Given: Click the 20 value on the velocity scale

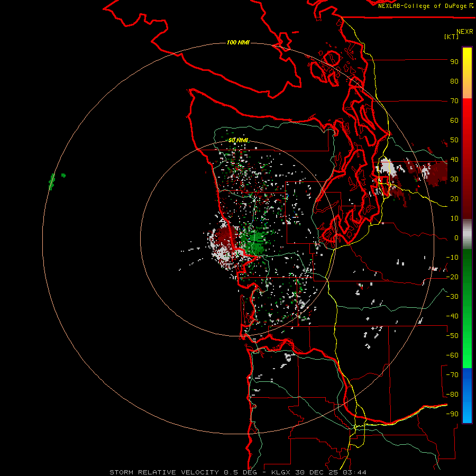Looking at the screenshot, I should 454,199.
